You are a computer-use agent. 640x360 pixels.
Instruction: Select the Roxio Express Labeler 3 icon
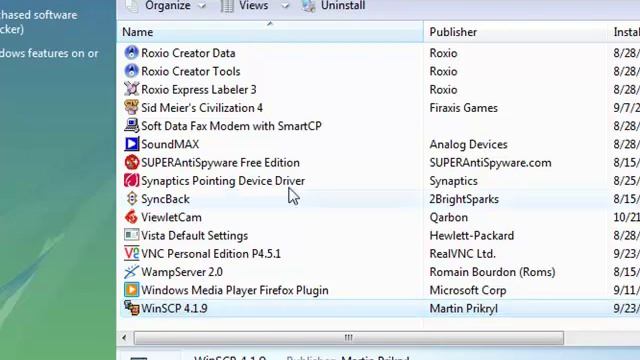(131, 89)
